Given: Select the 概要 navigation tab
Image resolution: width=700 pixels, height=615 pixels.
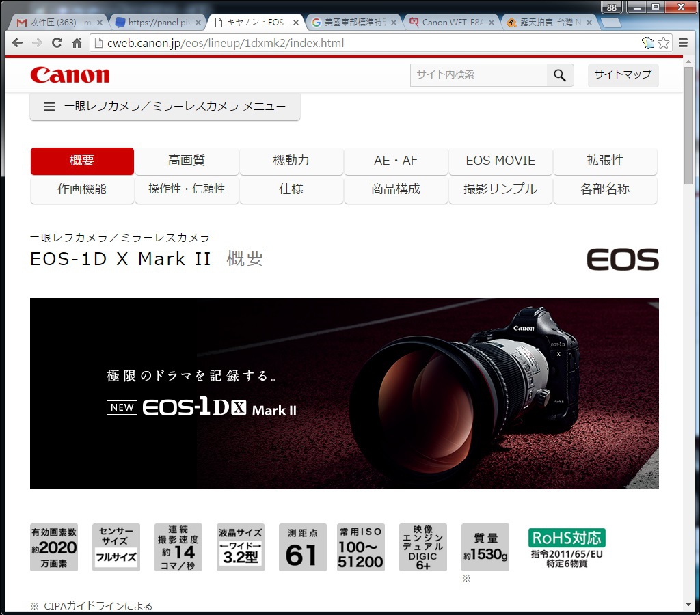Looking at the screenshot, I should click(82, 161).
